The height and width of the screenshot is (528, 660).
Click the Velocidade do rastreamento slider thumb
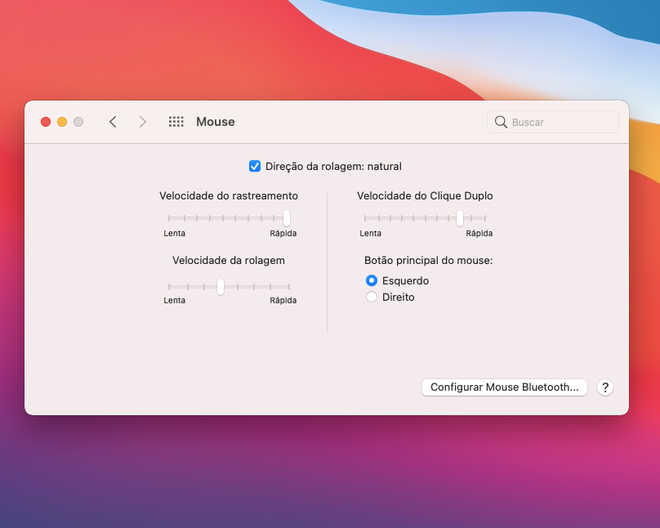tap(287, 218)
